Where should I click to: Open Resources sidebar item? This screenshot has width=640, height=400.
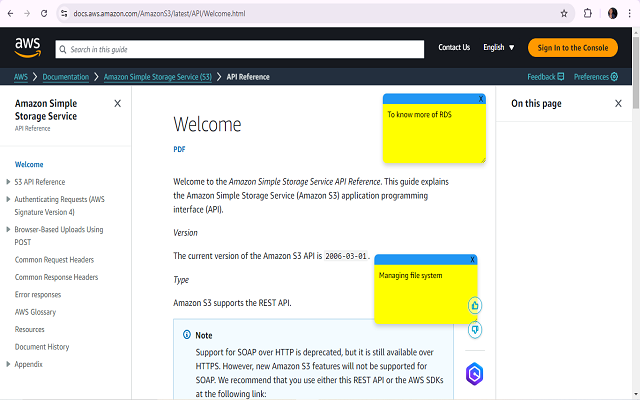[x=30, y=329]
